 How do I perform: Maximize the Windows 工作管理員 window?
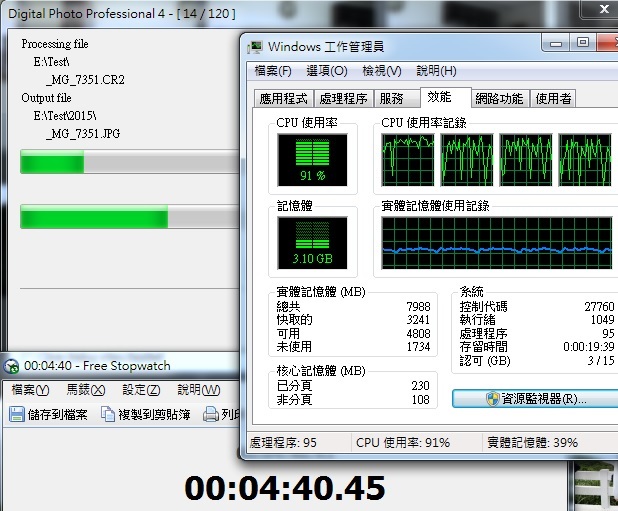pyautogui.click(x=583, y=43)
